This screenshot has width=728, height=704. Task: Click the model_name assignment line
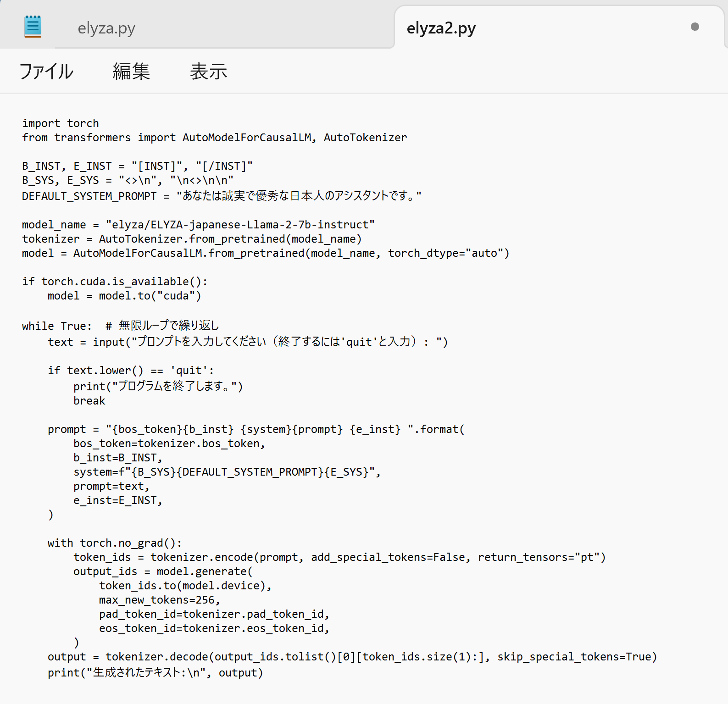pyautogui.click(x=199, y=225)
